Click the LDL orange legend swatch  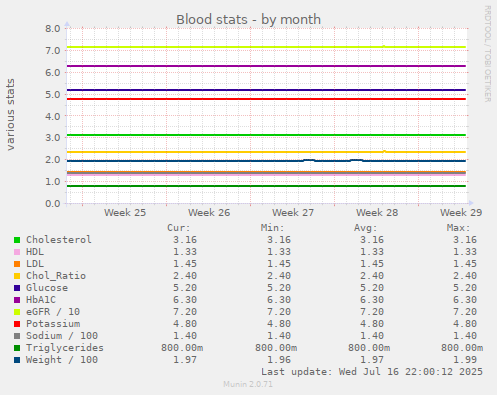(17, 264)
